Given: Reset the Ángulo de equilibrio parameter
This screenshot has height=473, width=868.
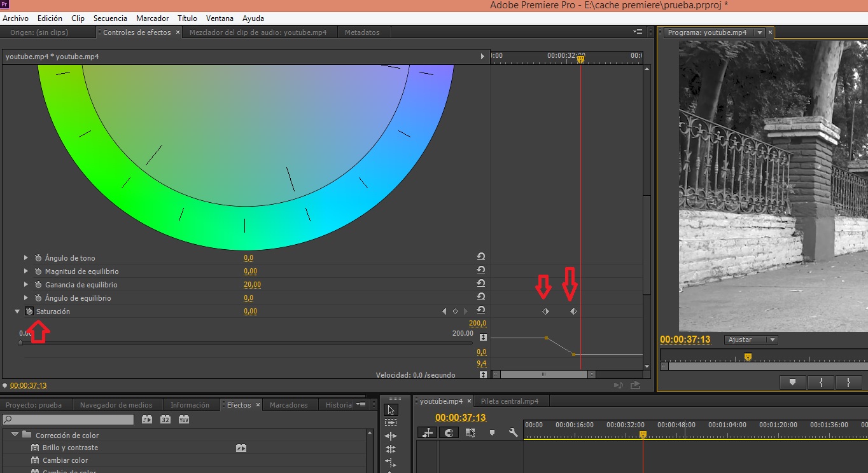Looking at the screenshot, I should (x=481, y=297).
